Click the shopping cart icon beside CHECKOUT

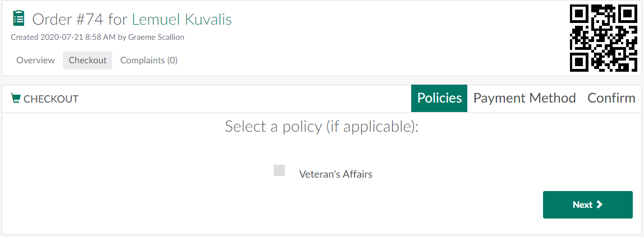click(16, 99)
